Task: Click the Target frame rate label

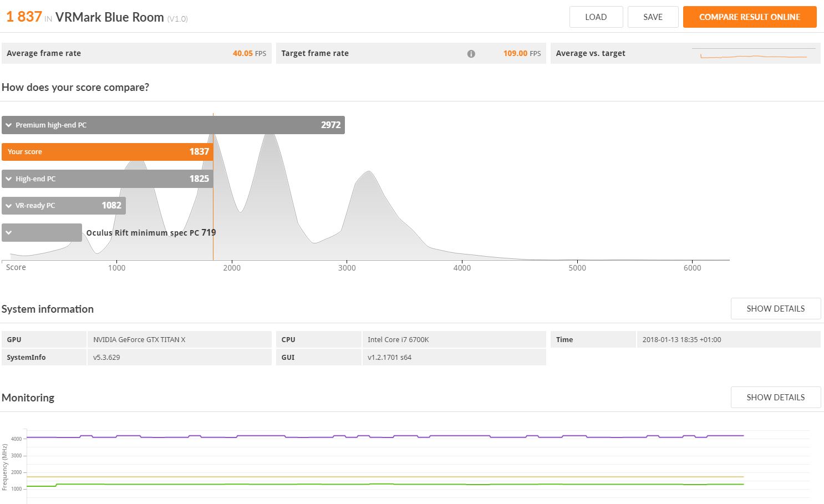Action: (x=315, y=54)
